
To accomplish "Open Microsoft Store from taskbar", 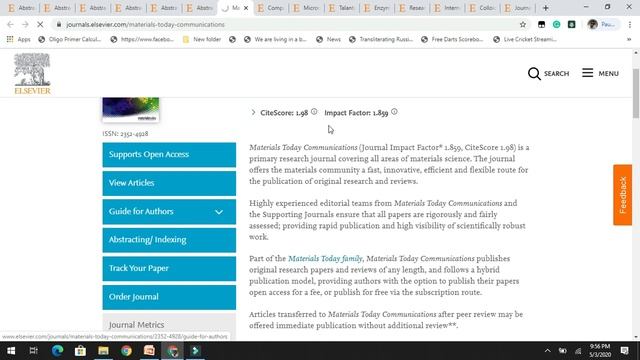I will pos(80,351).
